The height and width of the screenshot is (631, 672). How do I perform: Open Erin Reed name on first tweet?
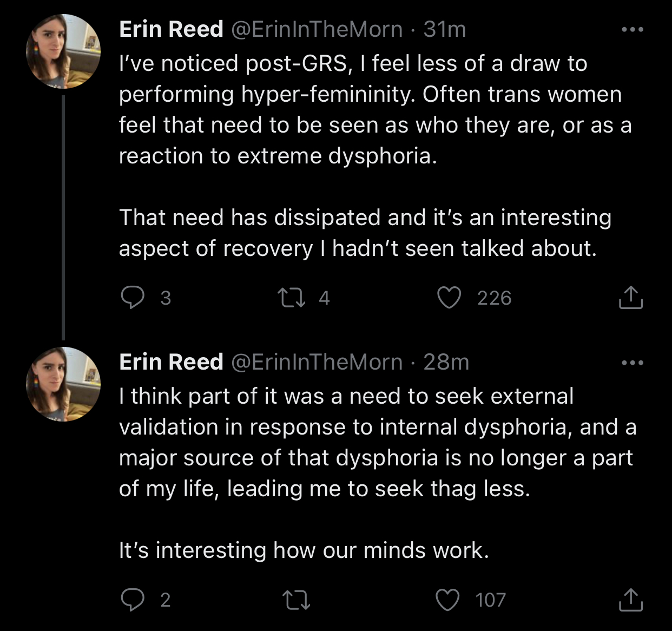[171, 29]
